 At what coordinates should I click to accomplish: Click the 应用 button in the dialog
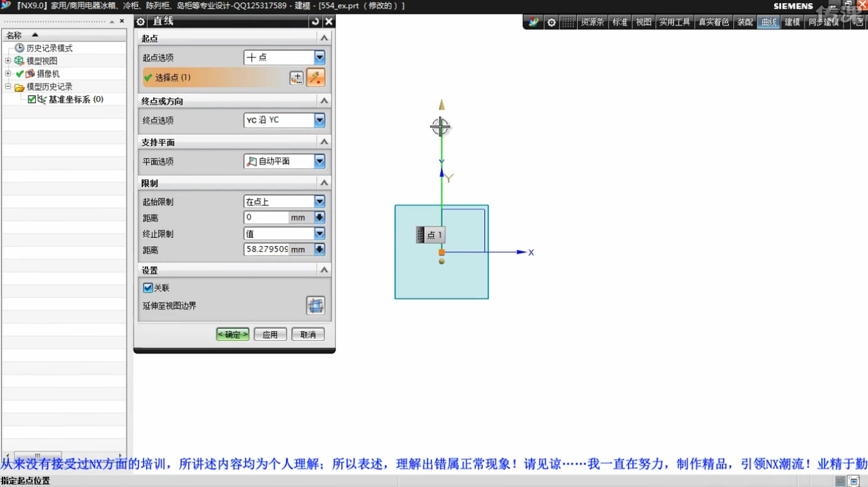[x=270, y=334]
